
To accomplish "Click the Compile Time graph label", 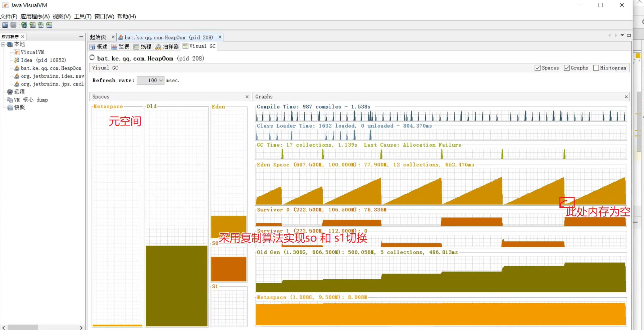I will (x=313, y=107).
